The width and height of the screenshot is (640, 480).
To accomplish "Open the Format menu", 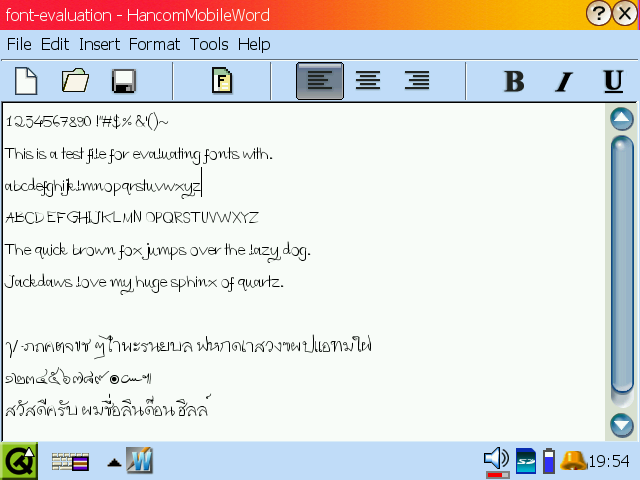I will (154, 44).
